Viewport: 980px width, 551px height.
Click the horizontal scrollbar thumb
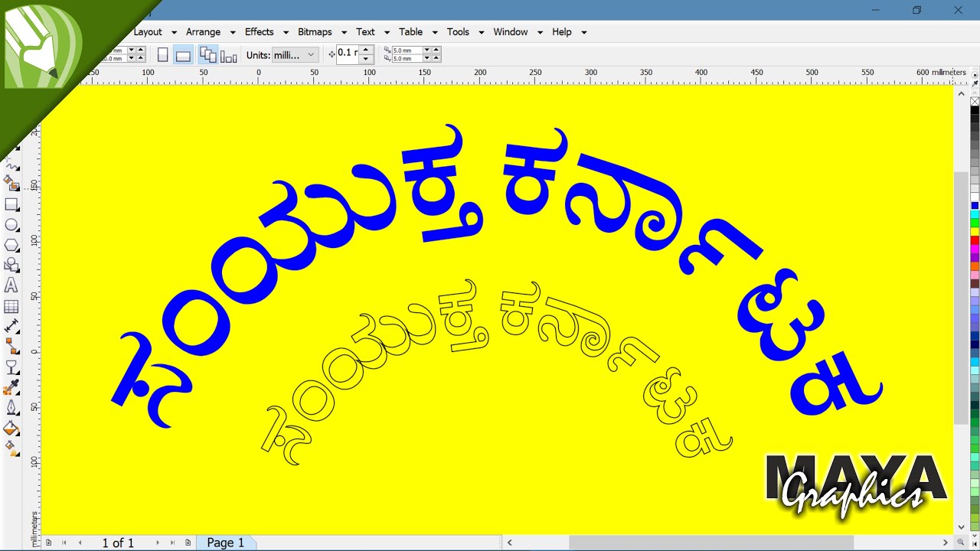click(710, 543)
